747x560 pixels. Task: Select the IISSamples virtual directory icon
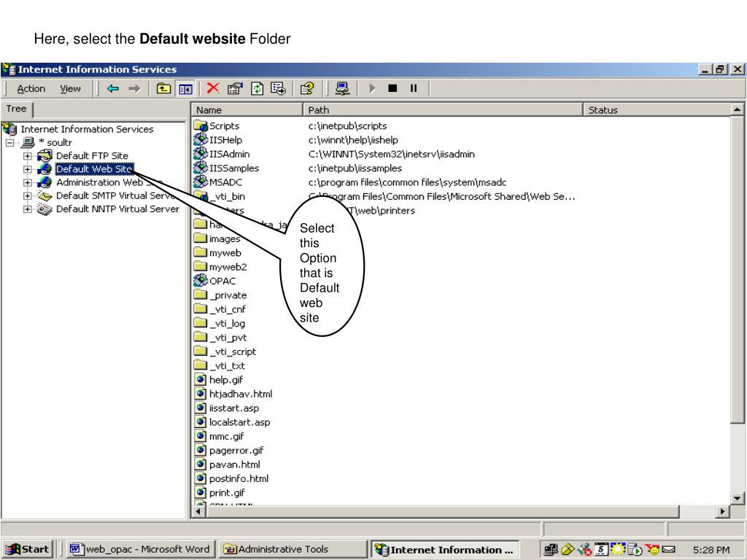click(x=201, y=168)
